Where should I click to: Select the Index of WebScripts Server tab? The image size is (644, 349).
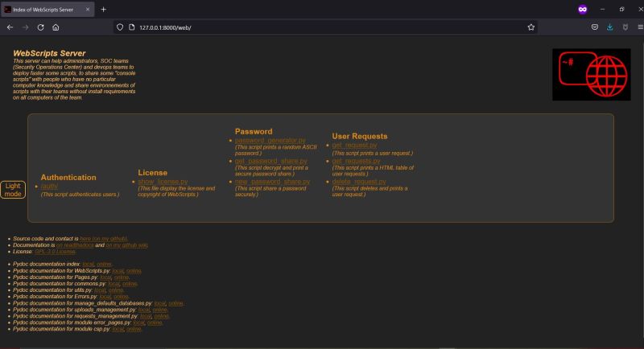click(x=47, y=10)
